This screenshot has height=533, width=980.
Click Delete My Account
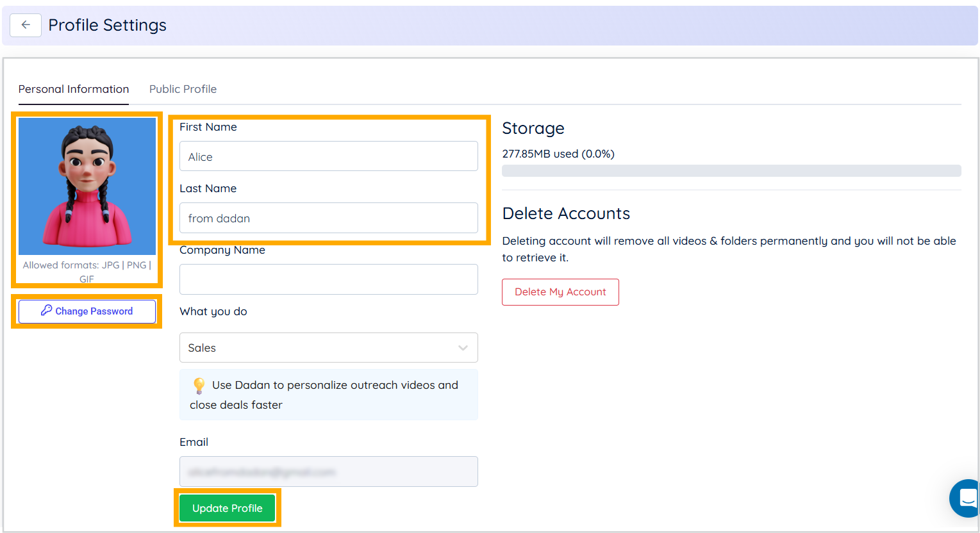coord(560,291)
